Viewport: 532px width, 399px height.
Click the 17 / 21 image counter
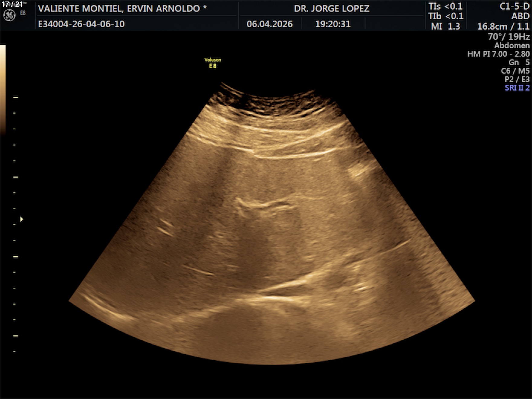click(x=12, y=4)
